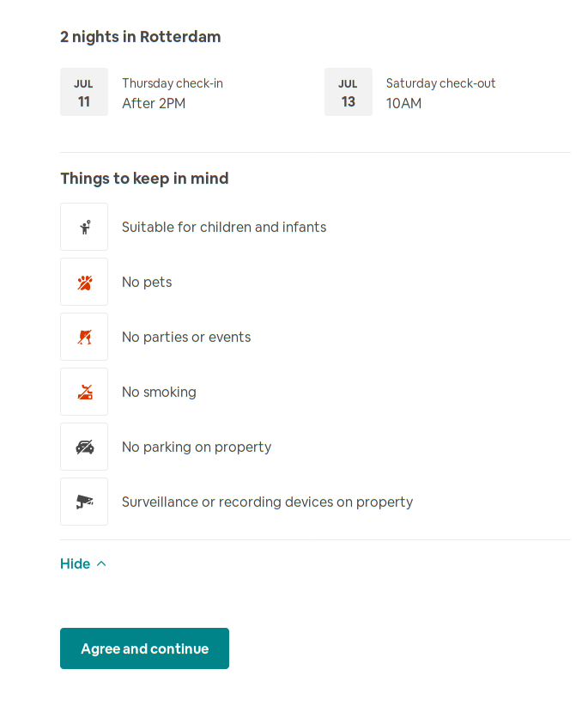
Task: Click the surveillance camera icon
Action: 84,502
